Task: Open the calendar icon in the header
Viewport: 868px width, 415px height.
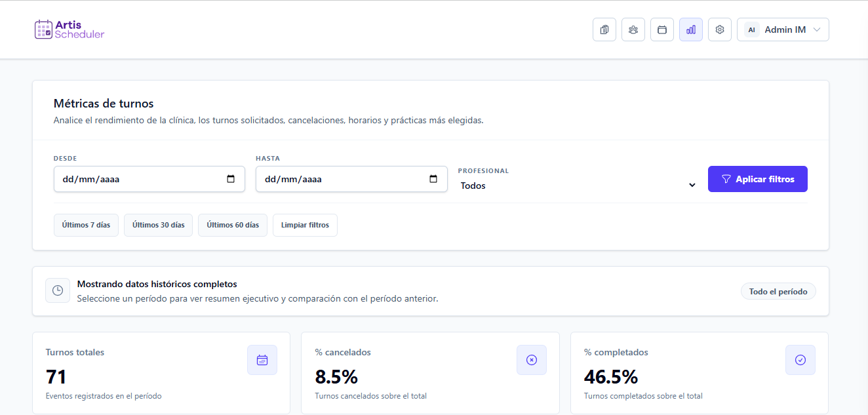Action: point(662,30)
